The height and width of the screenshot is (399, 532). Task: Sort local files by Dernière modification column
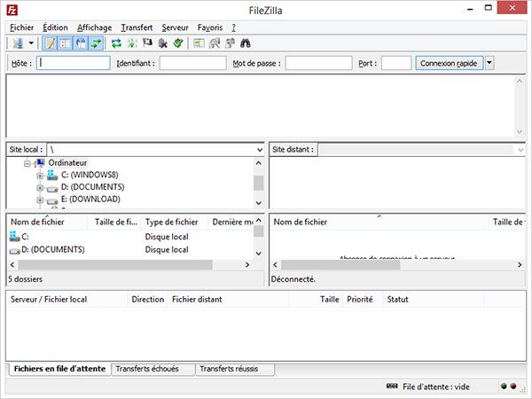click(232, 223)
